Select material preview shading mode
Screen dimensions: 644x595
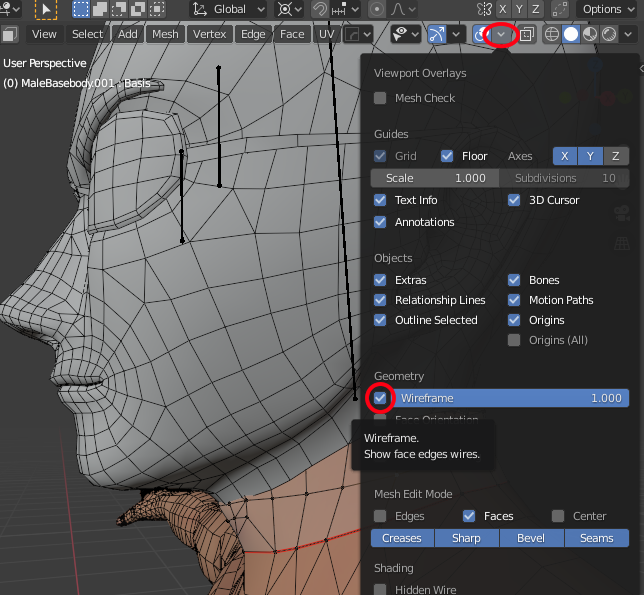click(x=590, y=34)
